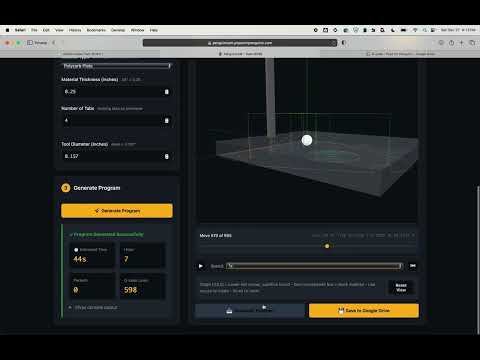480x360 pixels.
Task: Click the Generate Program section heading
Action: click(x=97, y=188)
